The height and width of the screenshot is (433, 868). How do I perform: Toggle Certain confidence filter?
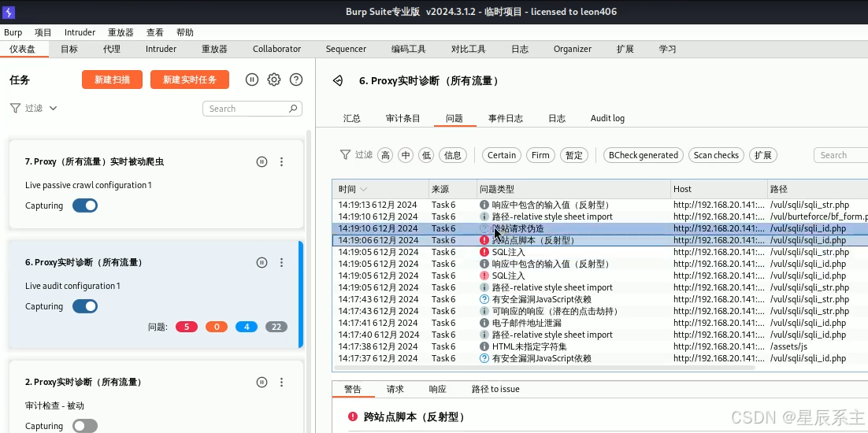502,155
